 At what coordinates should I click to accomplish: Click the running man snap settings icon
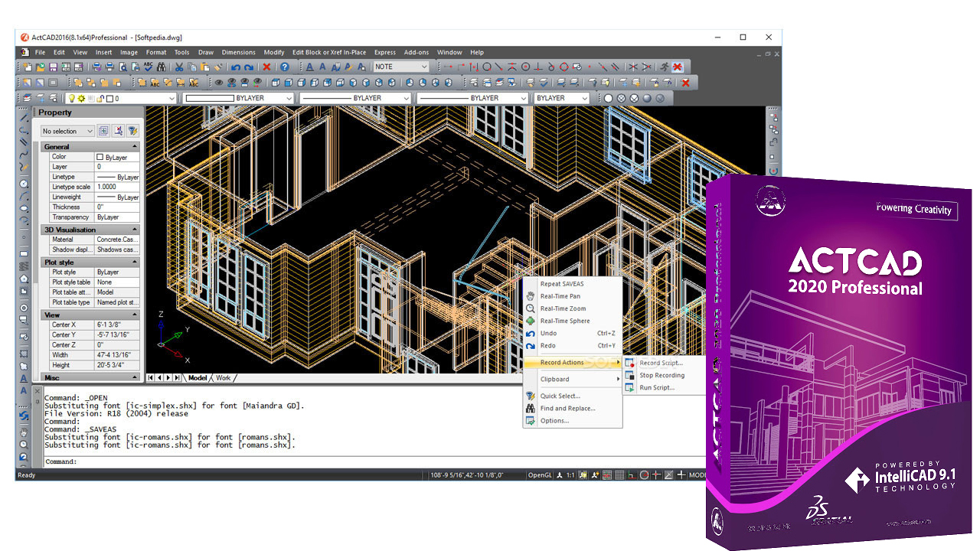(x=665, y=67)
